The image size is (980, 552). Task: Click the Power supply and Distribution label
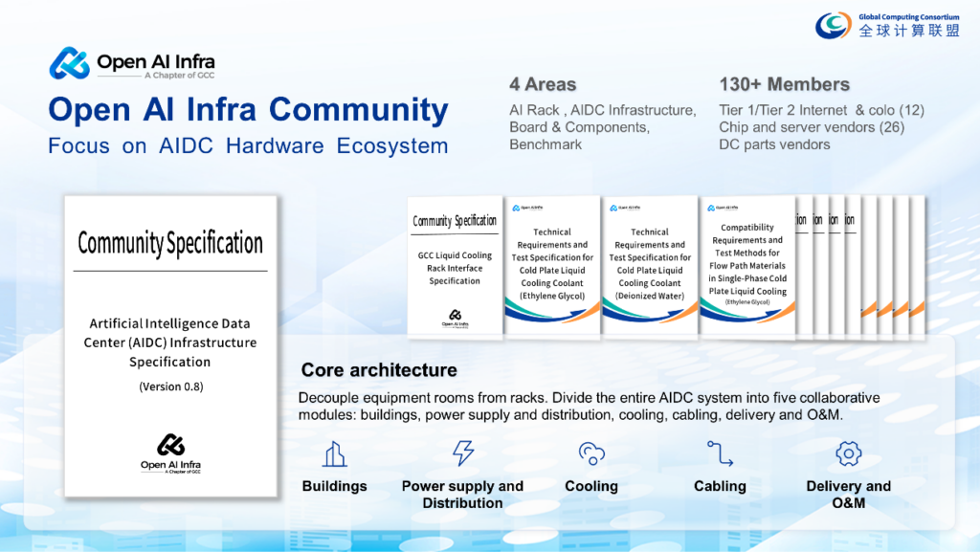pyautogui.click(x=462, y=495)
